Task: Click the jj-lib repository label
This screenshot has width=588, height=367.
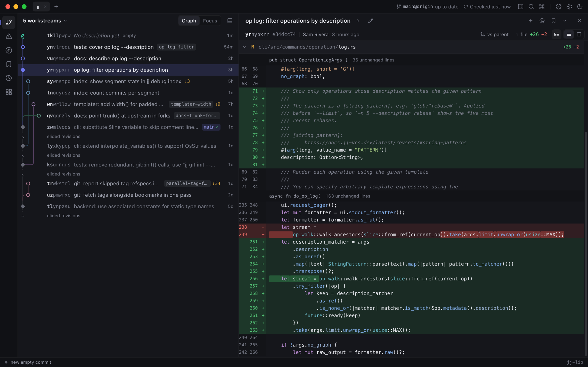Action: pos(575,362)
